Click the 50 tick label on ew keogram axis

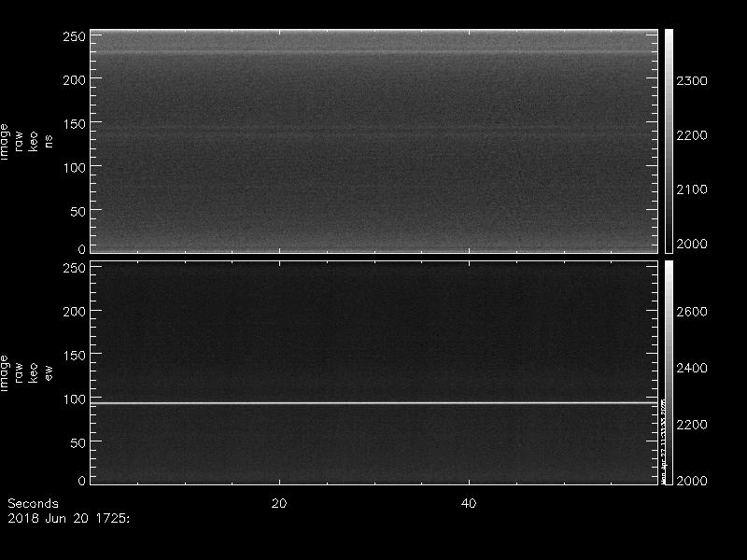pyautogui.click(x=78, y=442)
